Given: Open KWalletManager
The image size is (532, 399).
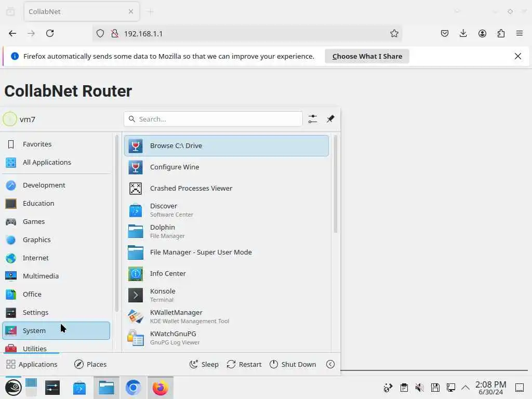Looking at the screenshot, I should coord(227,316).
